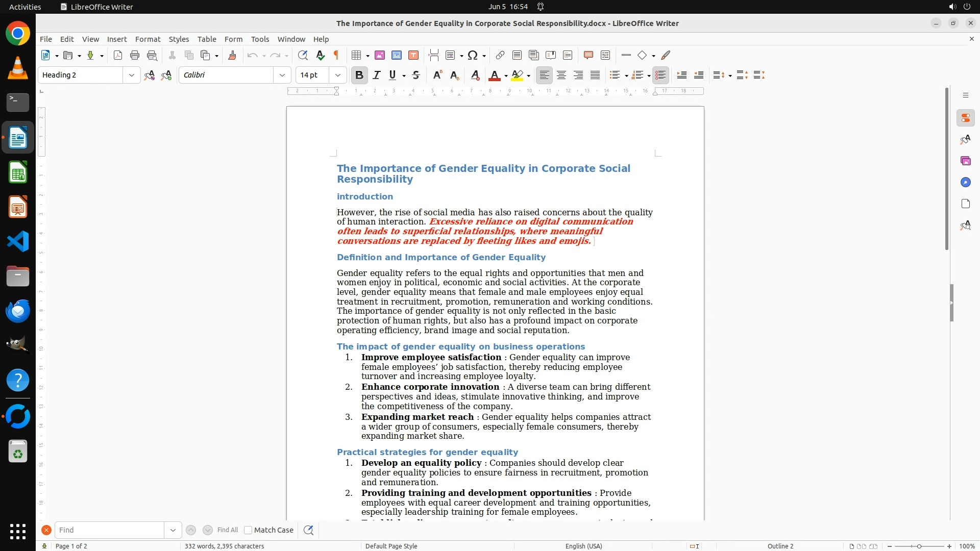Screen dimensions: 980x551
Task: Click the Find All button
Action: pos(228,530)
